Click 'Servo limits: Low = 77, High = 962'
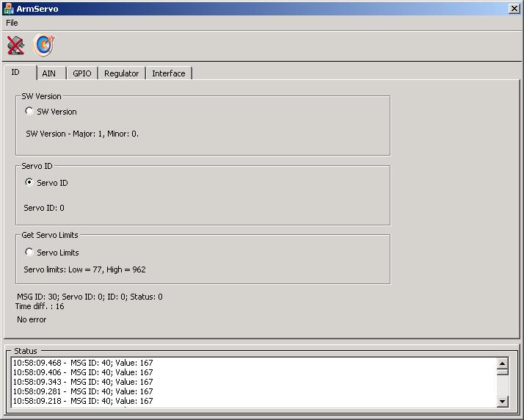Viewport: 524px width, 420px height. coord(84,269)
